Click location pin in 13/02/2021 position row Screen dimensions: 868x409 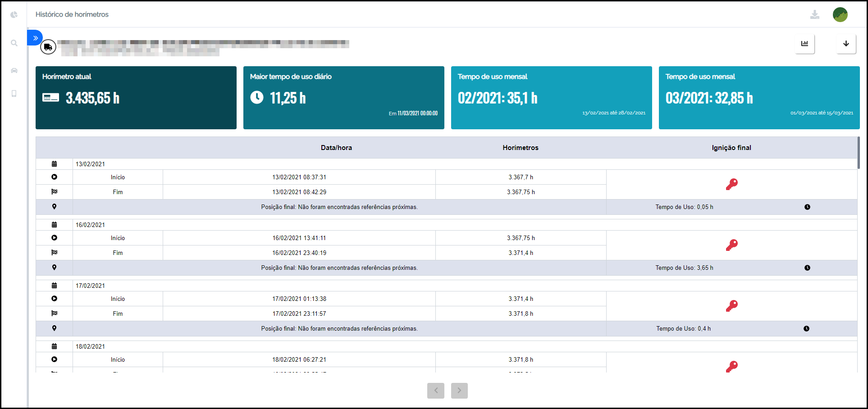point(54,207)
